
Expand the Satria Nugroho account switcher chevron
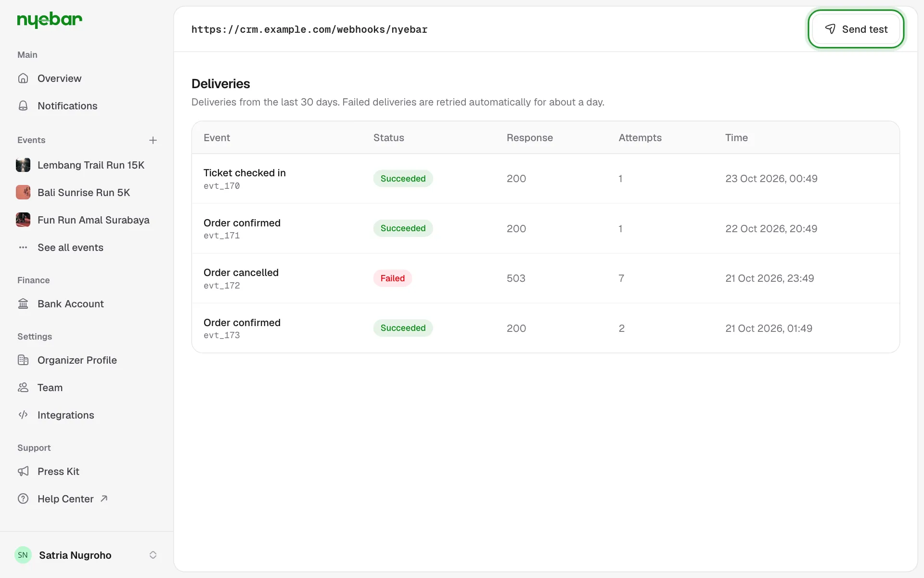pyautogui.click(x=153, y=555)
